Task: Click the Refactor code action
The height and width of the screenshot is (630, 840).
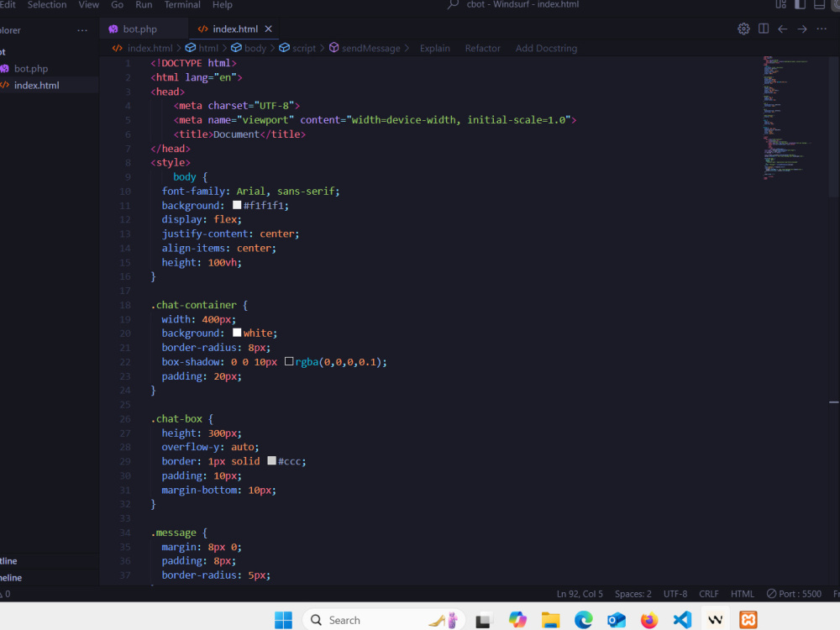Action: (x=483, y=48)
